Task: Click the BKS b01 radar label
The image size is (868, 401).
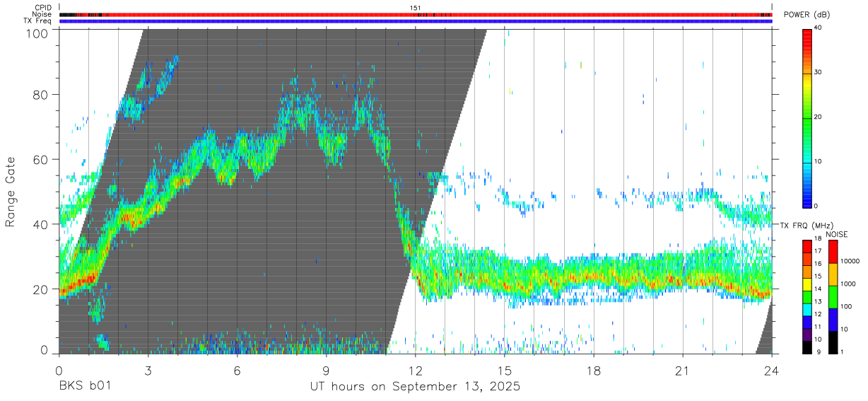Action: pos(85,387)
